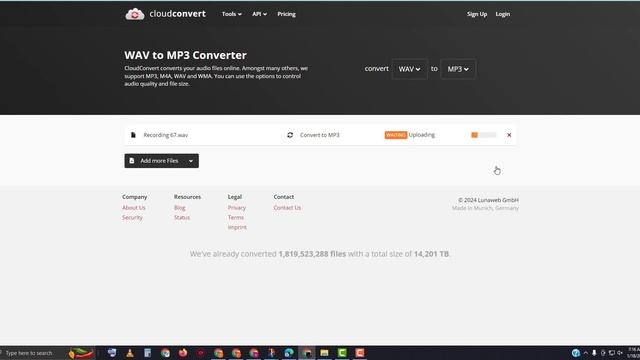Go to the Pricing page
Screen dimensions: 640x360
286,14
